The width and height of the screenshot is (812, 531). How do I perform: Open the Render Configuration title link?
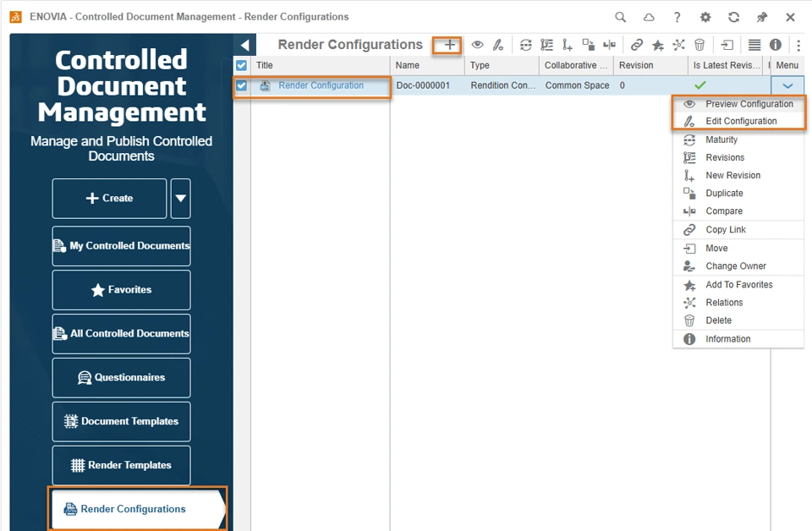pos(321,85)
